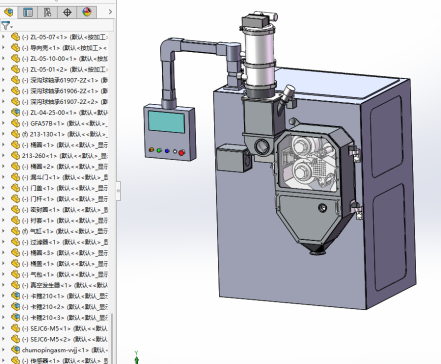Switch to the PropertyManager tab

tap(28, 12)
